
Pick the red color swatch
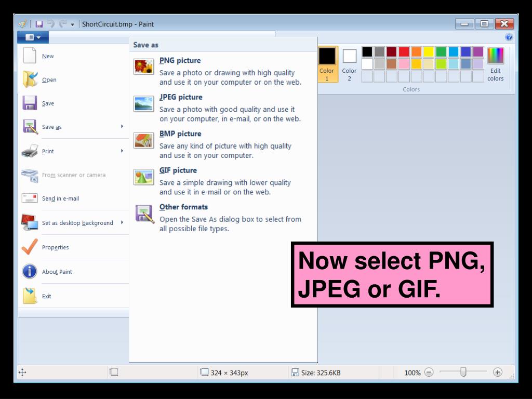click(x=404, y=51)
